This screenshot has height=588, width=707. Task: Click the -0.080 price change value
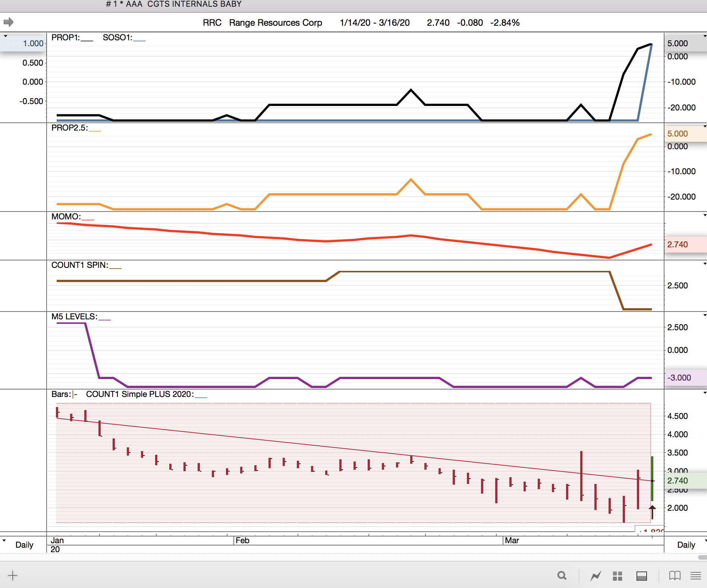(470, 23)
